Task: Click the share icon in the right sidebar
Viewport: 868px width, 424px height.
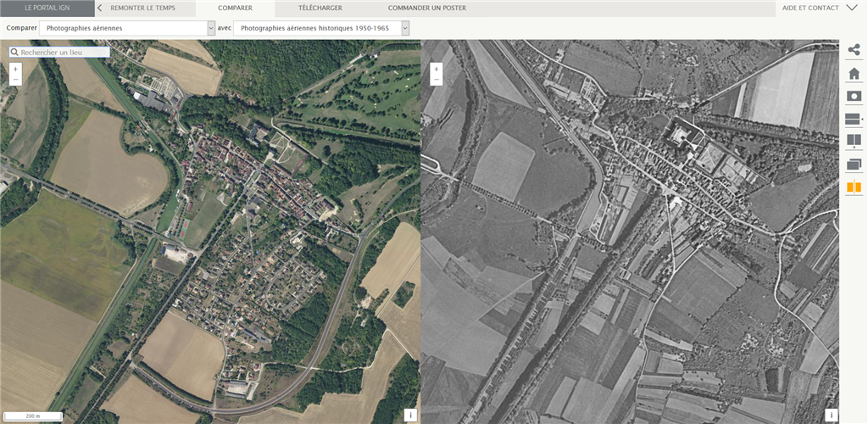Action: (x=854, y=50)
